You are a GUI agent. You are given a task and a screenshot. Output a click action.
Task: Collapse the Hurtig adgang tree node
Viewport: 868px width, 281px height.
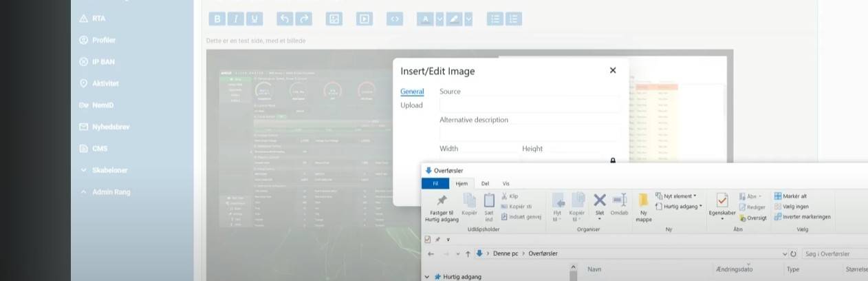pos(427,277)
